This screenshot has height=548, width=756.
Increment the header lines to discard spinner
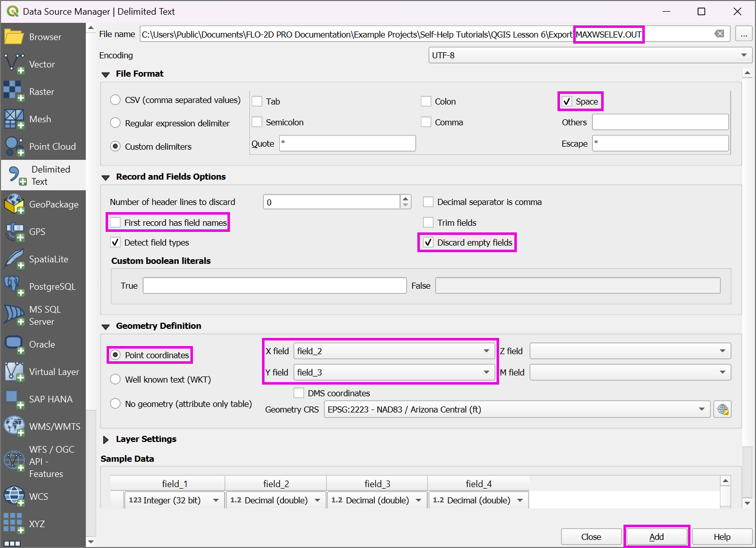[405, 199]
